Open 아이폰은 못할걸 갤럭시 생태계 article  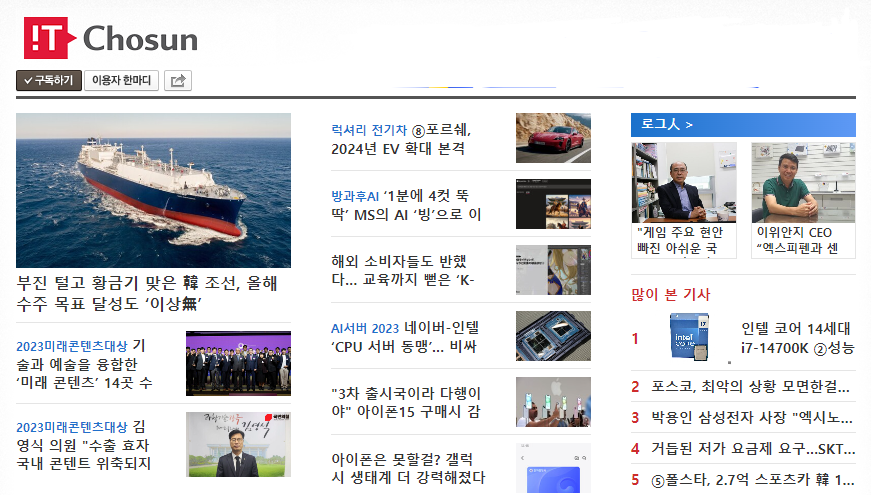coord(408,468)
